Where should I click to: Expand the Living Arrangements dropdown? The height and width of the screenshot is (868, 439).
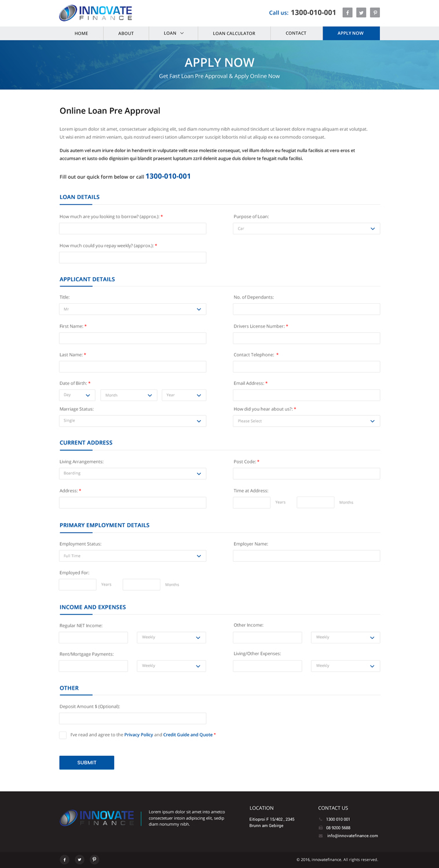[133, 473]
